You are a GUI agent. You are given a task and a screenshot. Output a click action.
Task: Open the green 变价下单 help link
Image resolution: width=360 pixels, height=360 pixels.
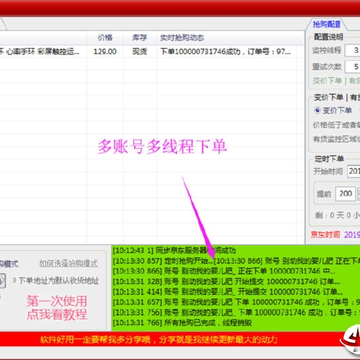(327, 81)
